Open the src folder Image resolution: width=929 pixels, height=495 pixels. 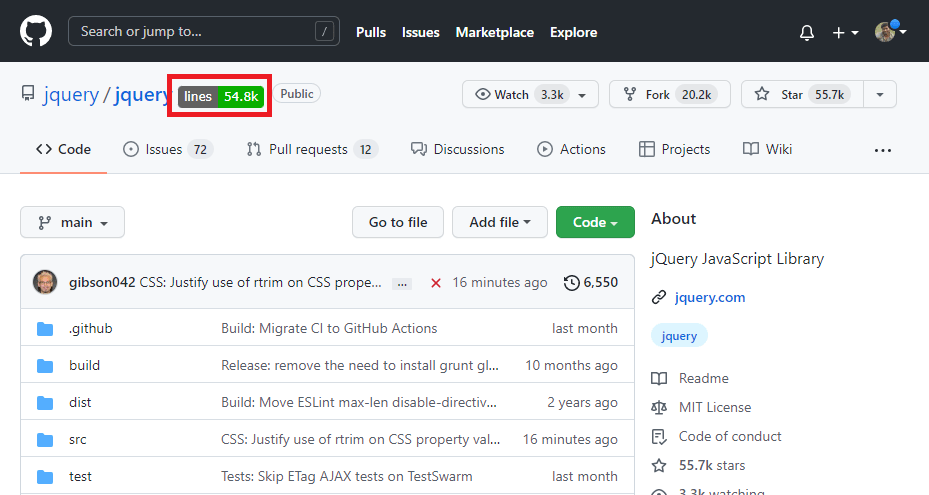78,440
